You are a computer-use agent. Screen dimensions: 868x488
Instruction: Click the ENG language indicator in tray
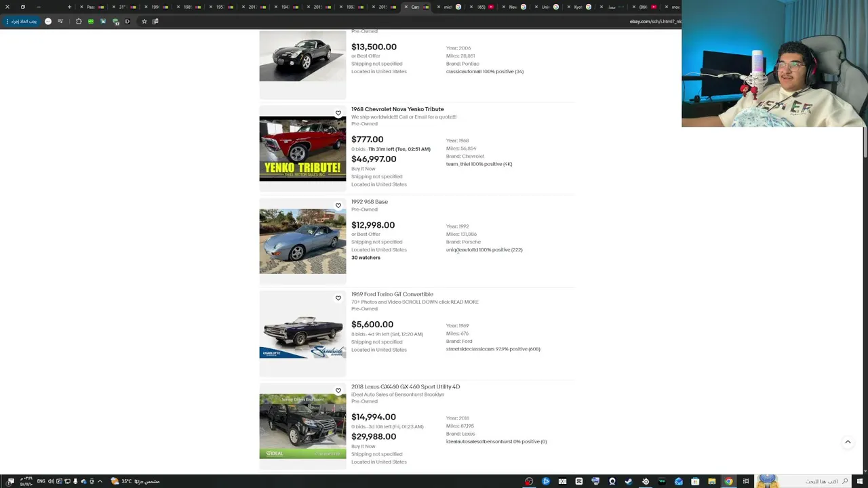click(41, 481)
